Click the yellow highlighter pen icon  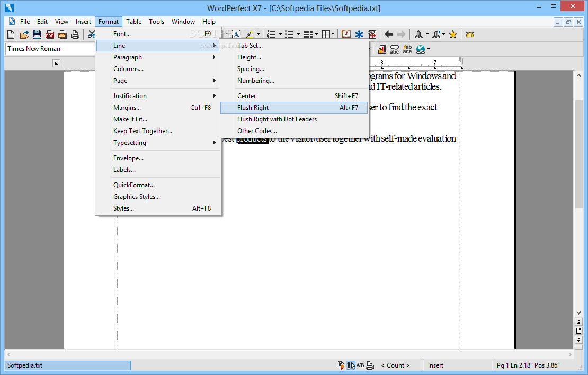pos(249,34)
